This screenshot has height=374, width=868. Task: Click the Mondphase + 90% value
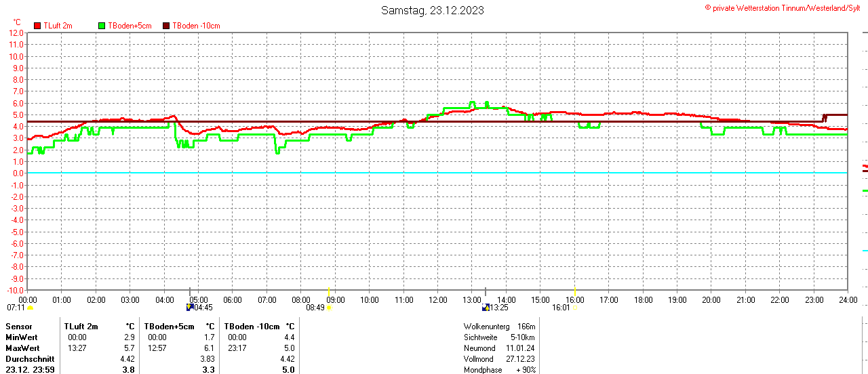point(526,370)
